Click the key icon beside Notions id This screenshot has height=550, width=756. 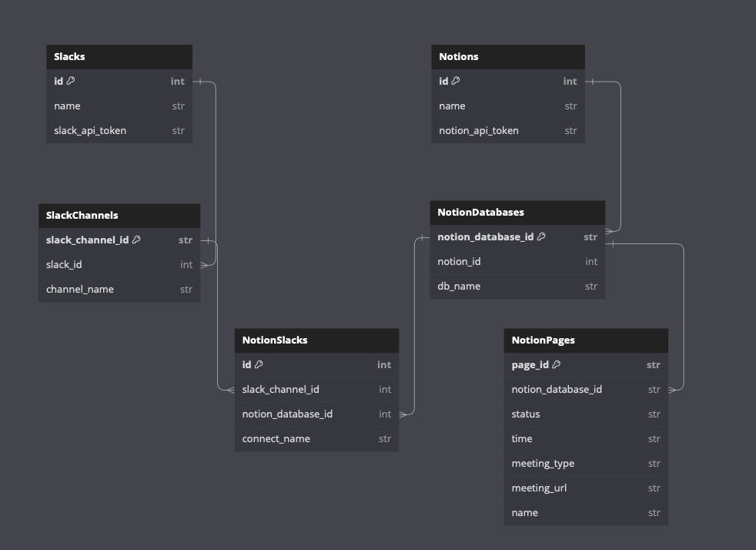(456, 81)
